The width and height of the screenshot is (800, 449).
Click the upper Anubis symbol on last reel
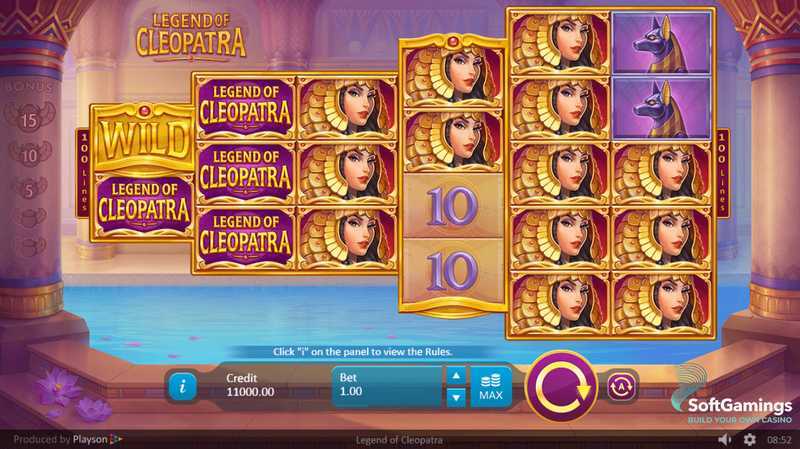[x=661, y=43]
